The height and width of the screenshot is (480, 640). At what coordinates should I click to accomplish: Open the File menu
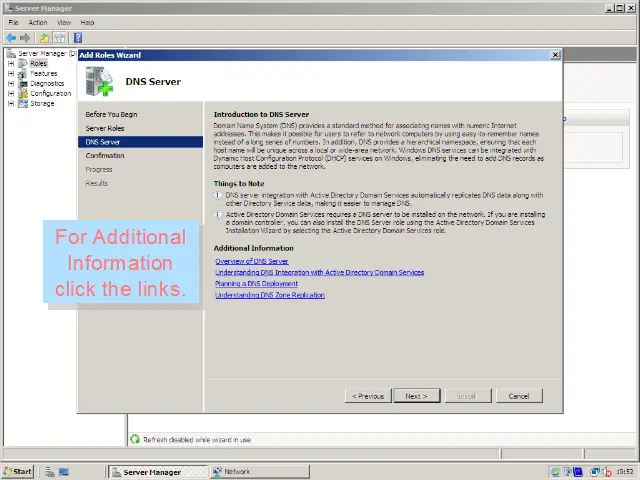[13, 22]
